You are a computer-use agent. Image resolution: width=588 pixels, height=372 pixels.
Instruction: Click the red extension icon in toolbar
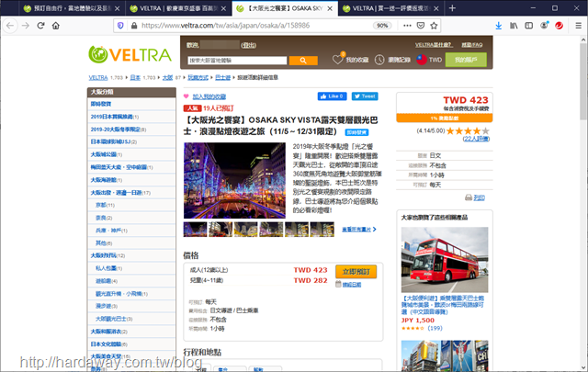(560, 26)
